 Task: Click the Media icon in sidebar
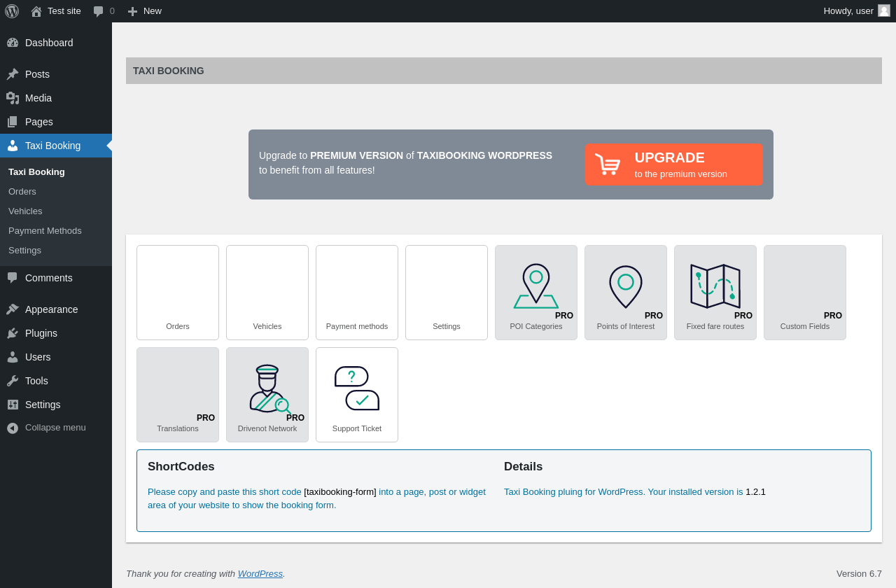(13, 98)
